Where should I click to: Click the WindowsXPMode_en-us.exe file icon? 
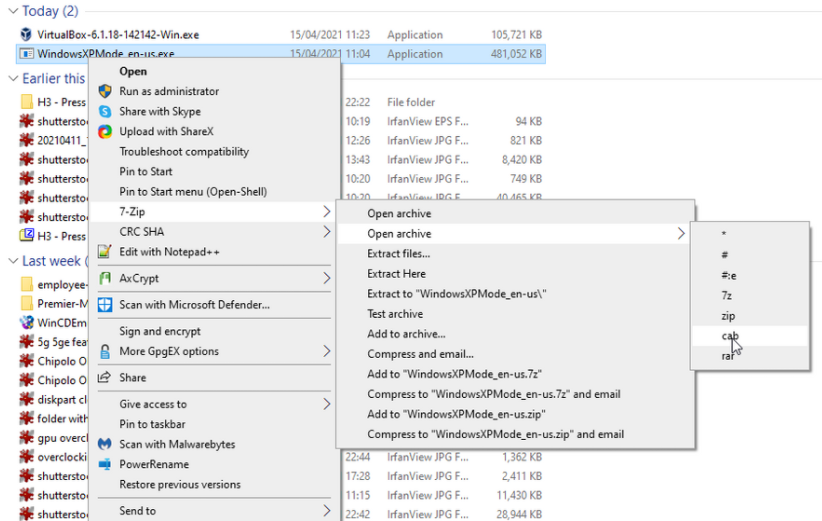26,53
